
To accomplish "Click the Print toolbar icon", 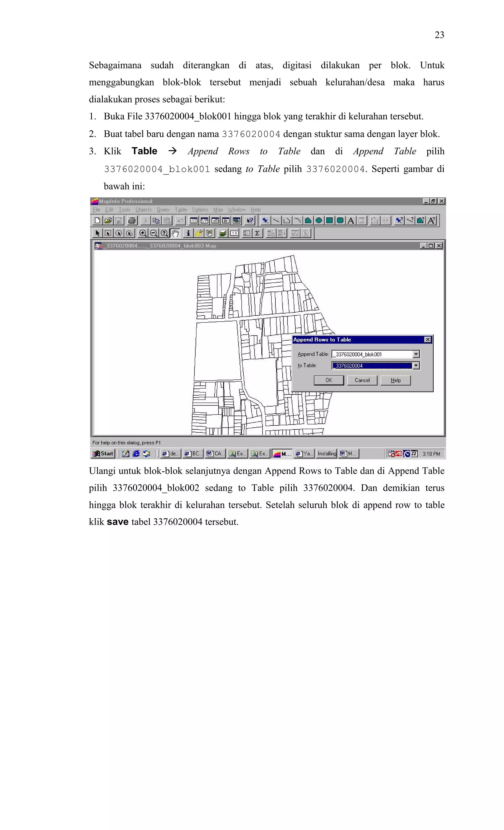I will pos(132,221).
